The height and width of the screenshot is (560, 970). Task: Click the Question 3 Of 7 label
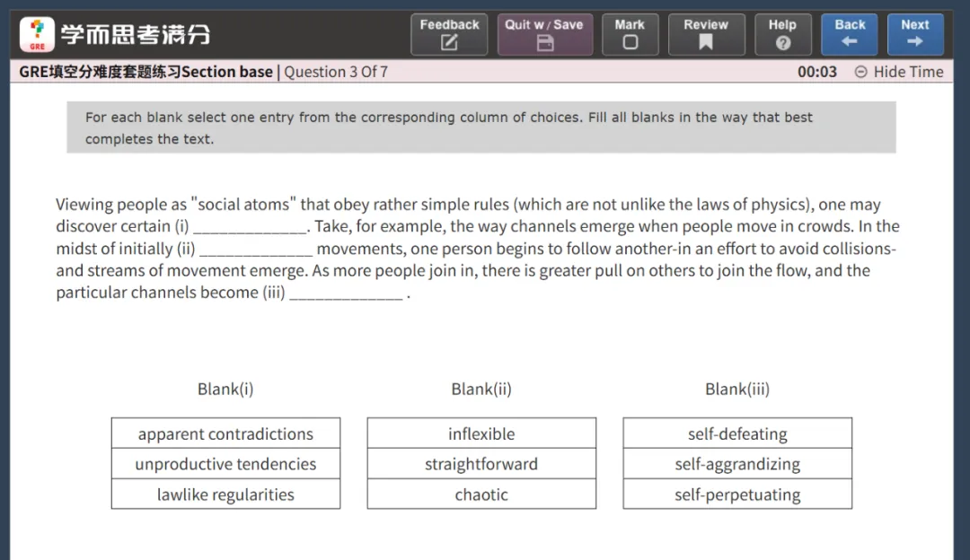[336, 72]
